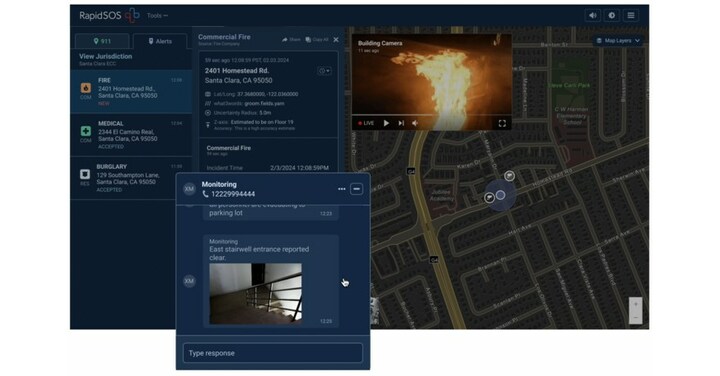The image size is (720, 376).
Task: Open the Tools dropdown menu
Action: [x=157, y=16]
